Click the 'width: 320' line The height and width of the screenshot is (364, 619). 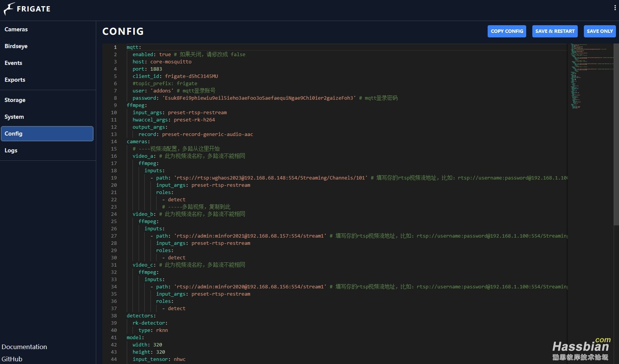coord(147,345)
